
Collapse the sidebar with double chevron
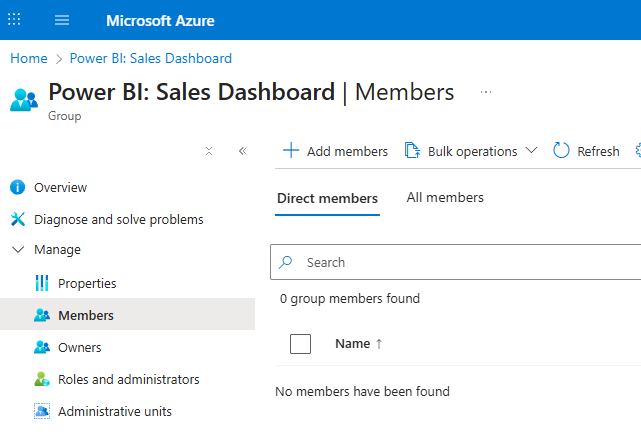pos(243,151)
